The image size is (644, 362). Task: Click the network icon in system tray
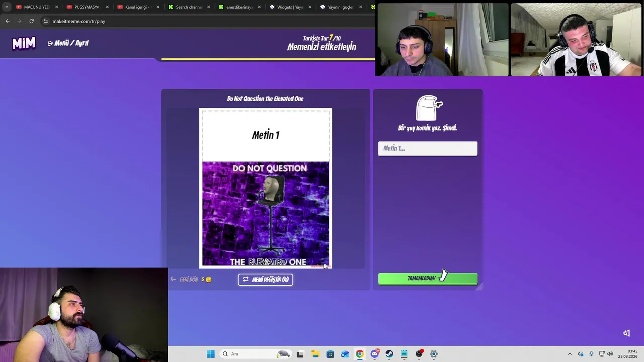pyautogui.click(x=602, y=354)
